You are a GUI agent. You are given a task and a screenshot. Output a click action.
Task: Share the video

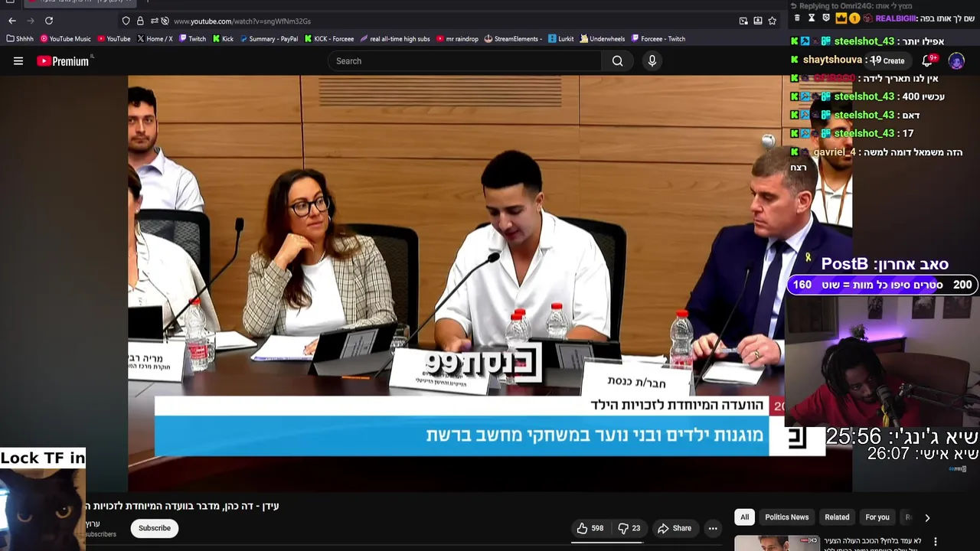[675, 528]
